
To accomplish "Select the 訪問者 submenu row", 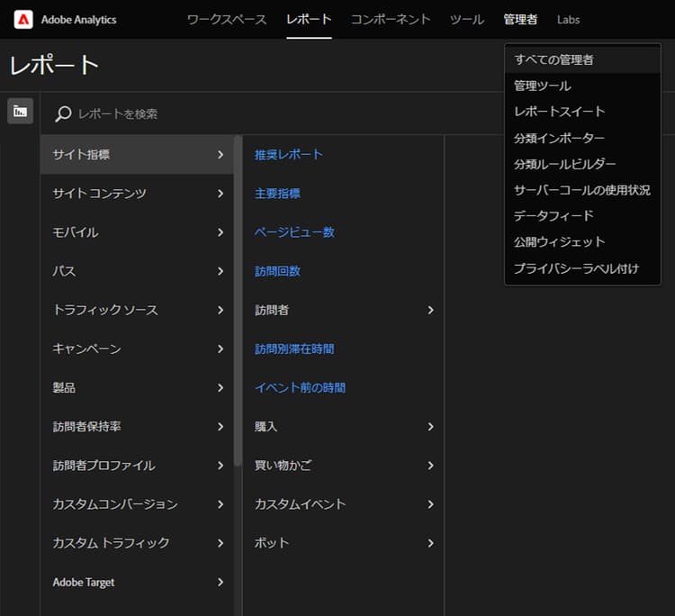I will coord(344,310).
